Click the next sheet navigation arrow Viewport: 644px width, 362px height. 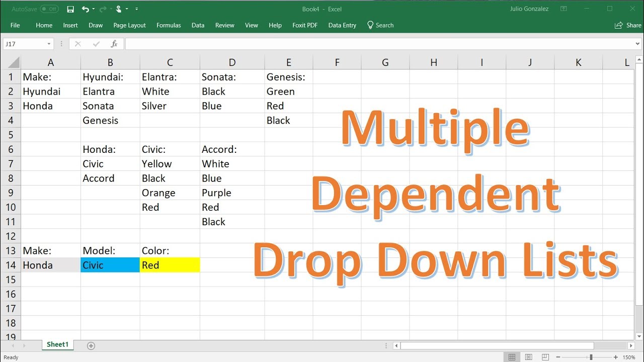click(x=25, y=345)
